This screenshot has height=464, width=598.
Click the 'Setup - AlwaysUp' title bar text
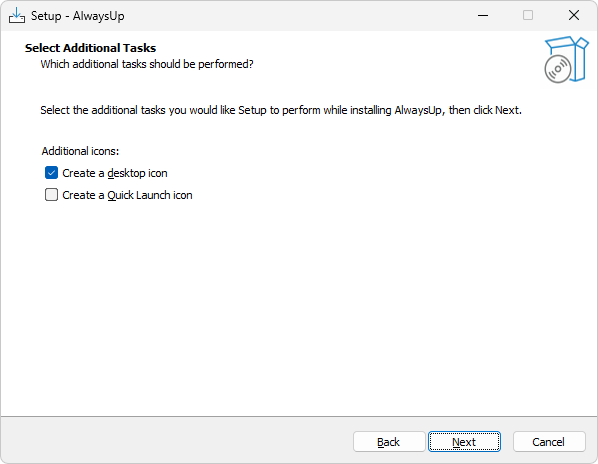(x=77, y=16)
